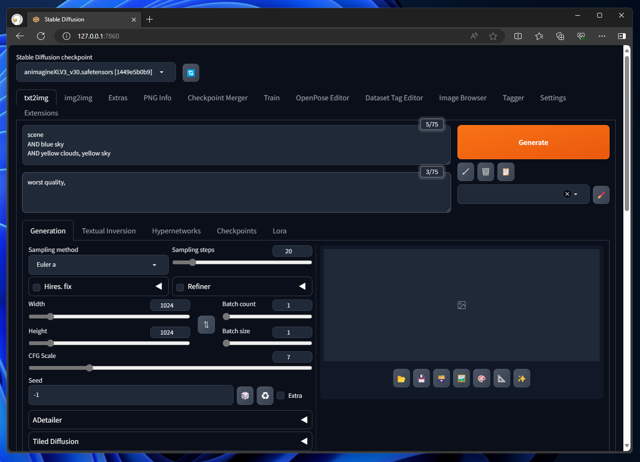Open the Tagger tab

click(x=513, y=98)
